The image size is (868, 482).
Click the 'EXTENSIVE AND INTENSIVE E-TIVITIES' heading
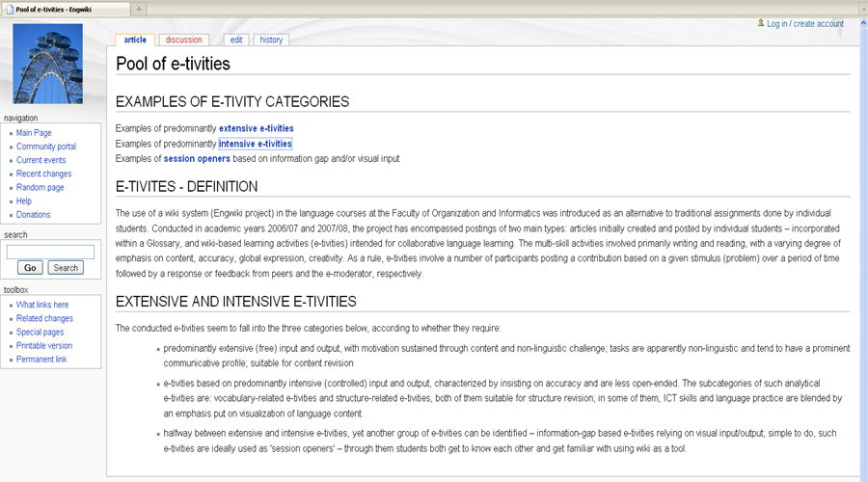tap(236, 302)
